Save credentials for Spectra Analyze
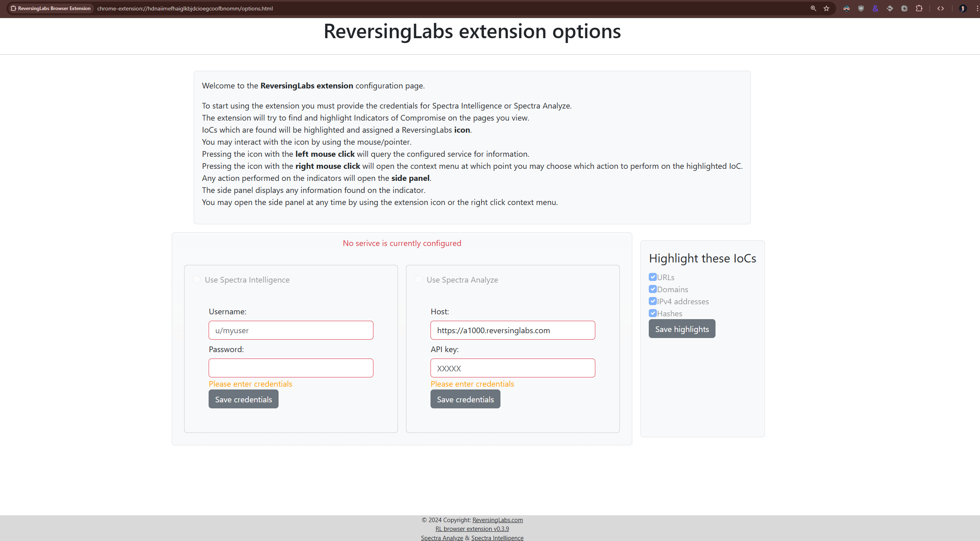980x541 pixels. coord(465,399)
